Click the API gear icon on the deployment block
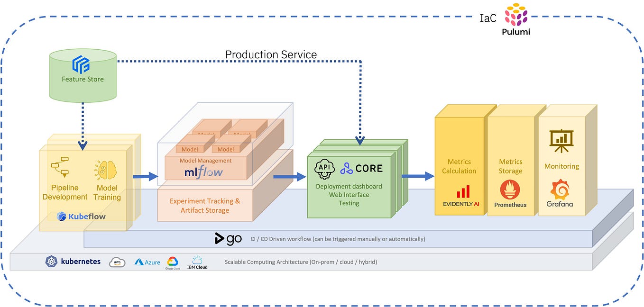The width and height of the screenshot is (644, 307). click(324, 168)
